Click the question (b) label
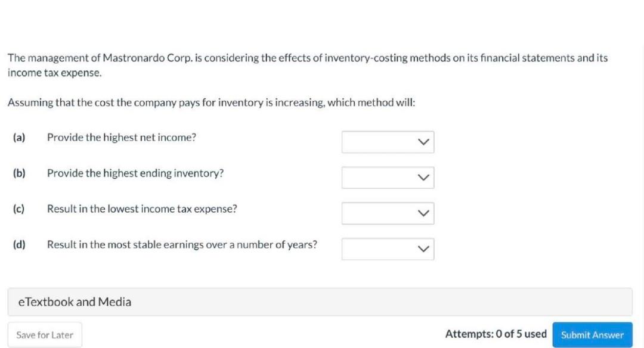Image resolution: width=644 pixels, height=348 pixels. click(19, 173)
